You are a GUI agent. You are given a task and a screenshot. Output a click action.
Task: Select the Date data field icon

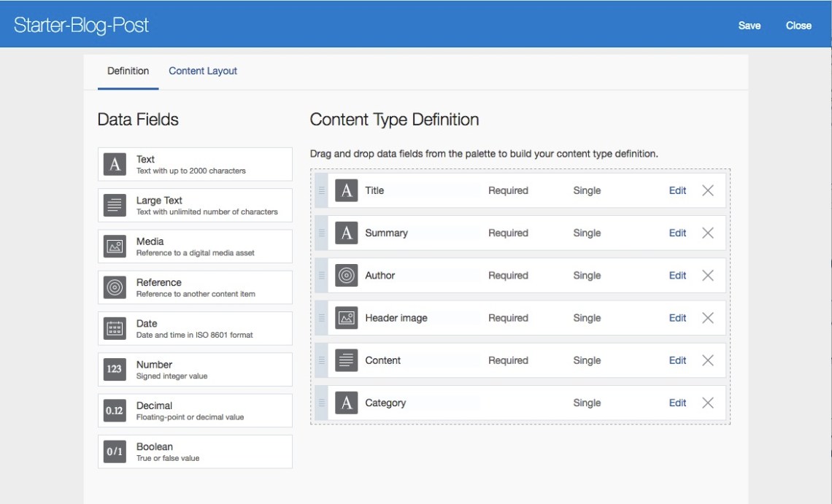pos(115,328)
